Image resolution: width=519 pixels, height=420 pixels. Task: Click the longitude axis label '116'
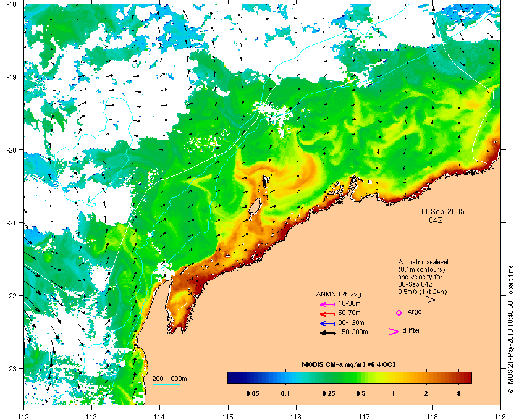[296, 417]
